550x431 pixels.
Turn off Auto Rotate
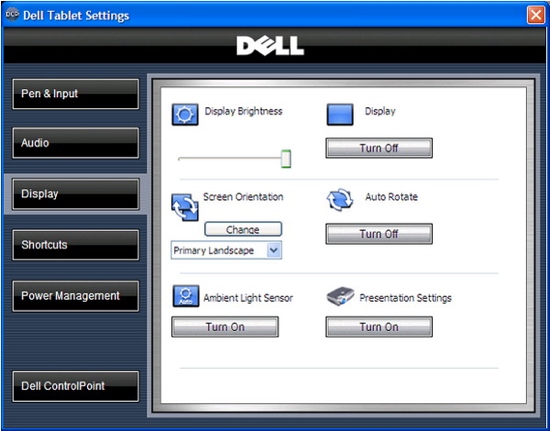(x=379, y=234)
